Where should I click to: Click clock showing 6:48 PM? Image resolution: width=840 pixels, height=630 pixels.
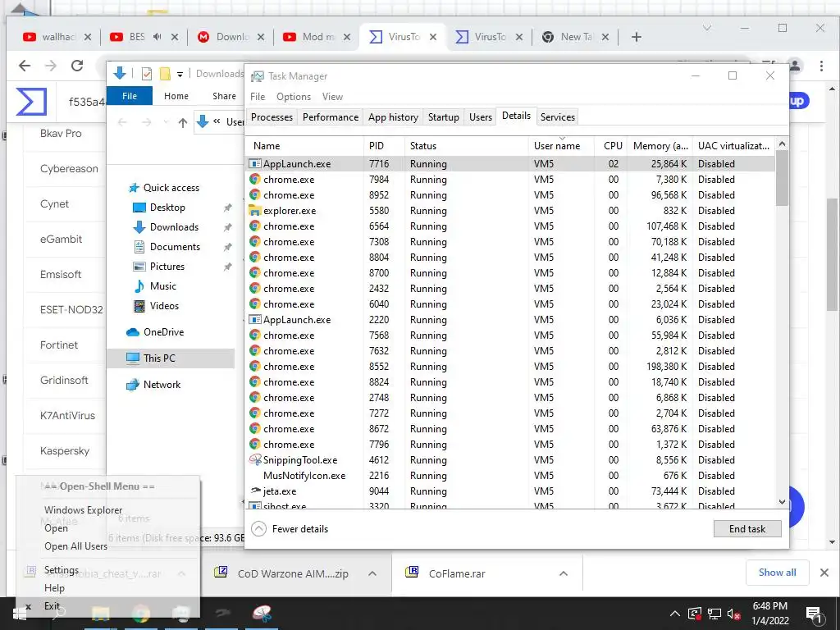tap(769, 606)
